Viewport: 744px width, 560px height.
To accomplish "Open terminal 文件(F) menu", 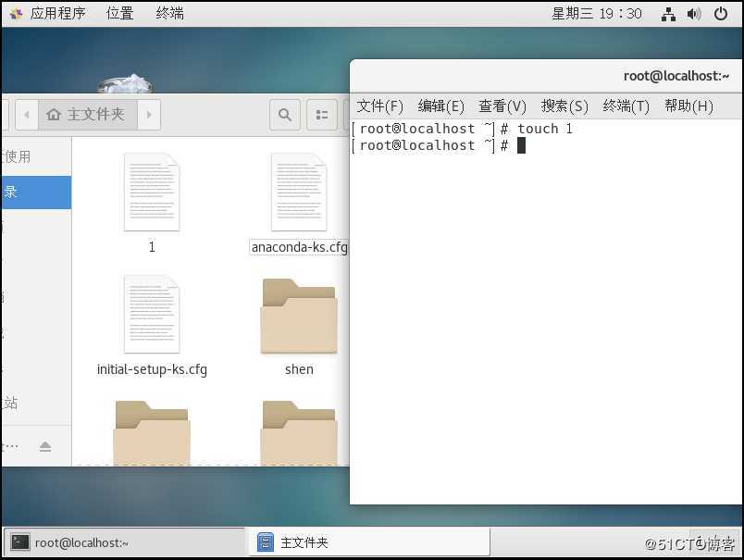I will pos(379,106).
